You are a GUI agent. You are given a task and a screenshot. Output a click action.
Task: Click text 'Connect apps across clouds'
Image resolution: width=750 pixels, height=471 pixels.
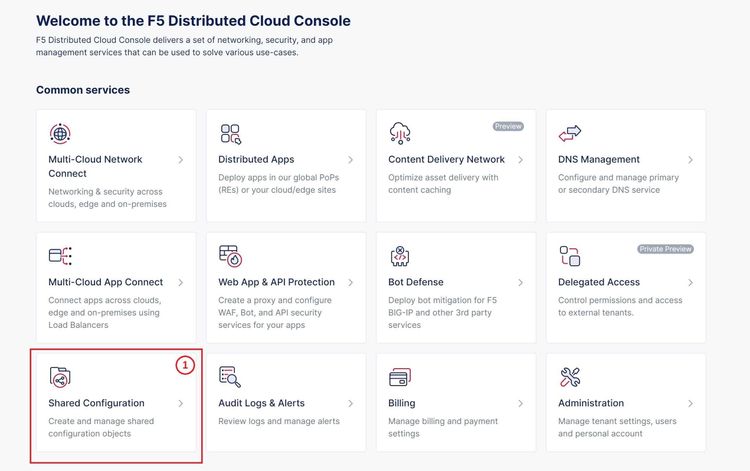[x=105, y=312]
